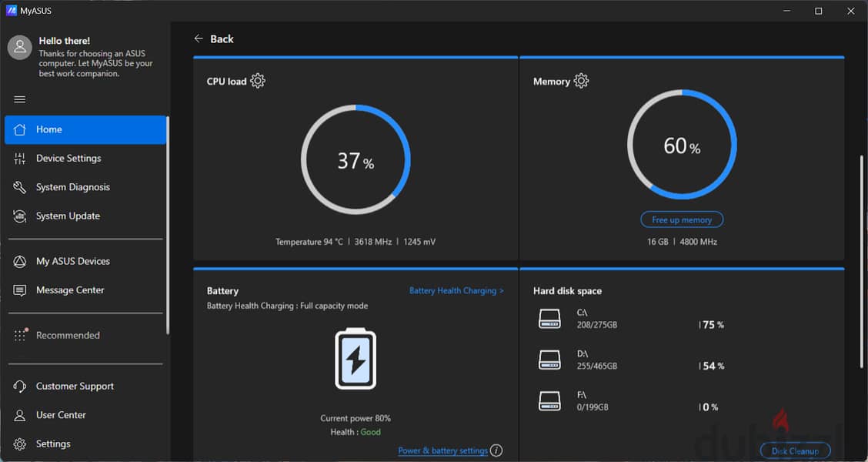Click 'Full capacity mode' battery text
This screenshot has height=462, width=868.
[334, 306]
